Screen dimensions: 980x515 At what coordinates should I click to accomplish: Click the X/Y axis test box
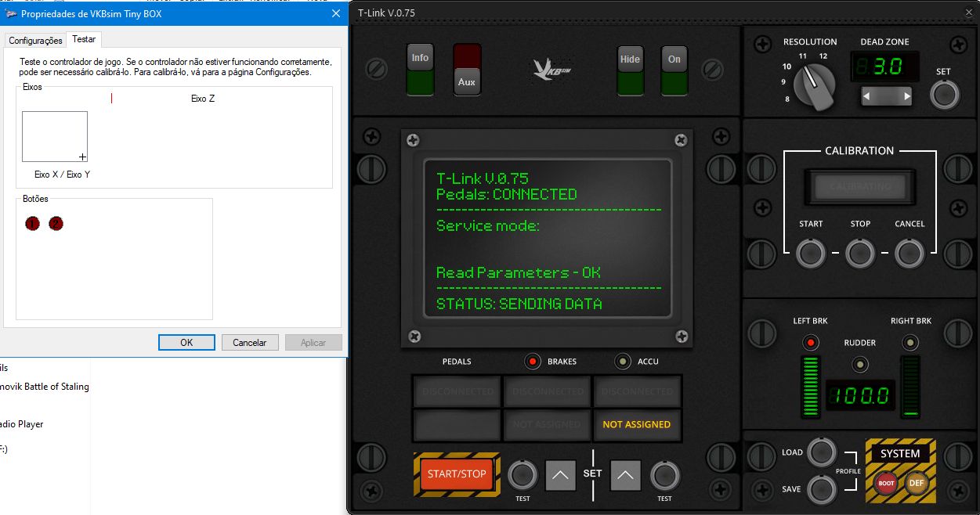pos(55,137)
